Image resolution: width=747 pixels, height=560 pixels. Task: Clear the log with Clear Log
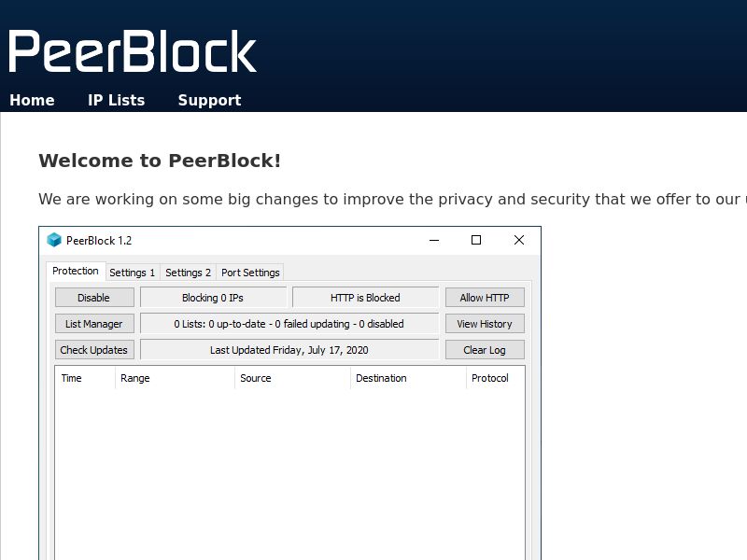coord(485,350)
